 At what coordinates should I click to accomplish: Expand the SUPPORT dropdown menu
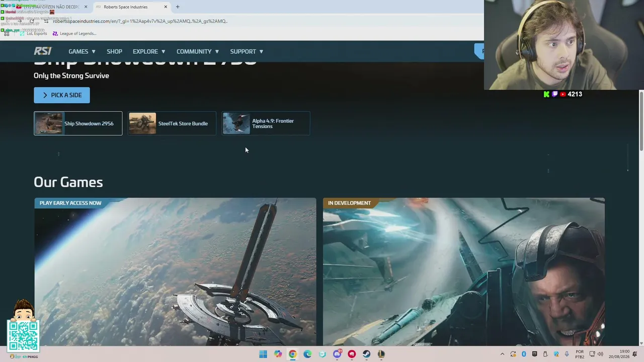(x=247, y=51)
